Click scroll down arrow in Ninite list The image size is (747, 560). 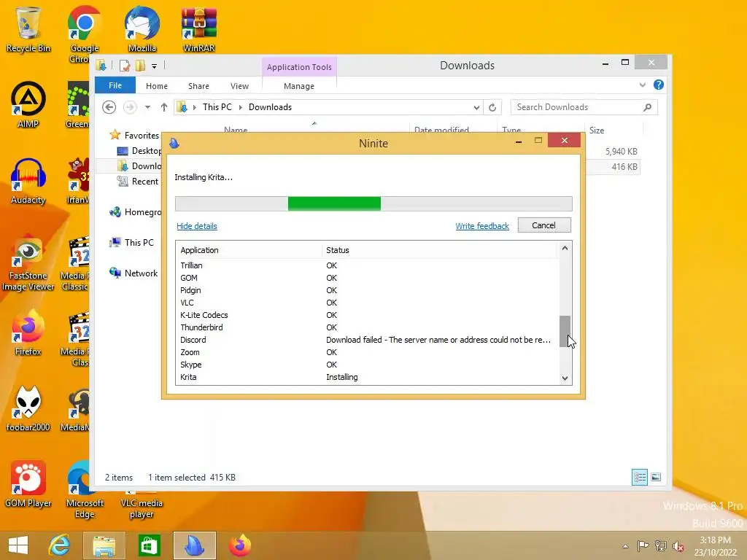point(565,378)
